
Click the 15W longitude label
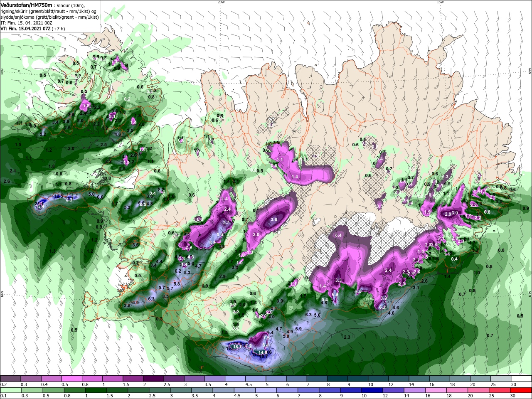point(440,2)
